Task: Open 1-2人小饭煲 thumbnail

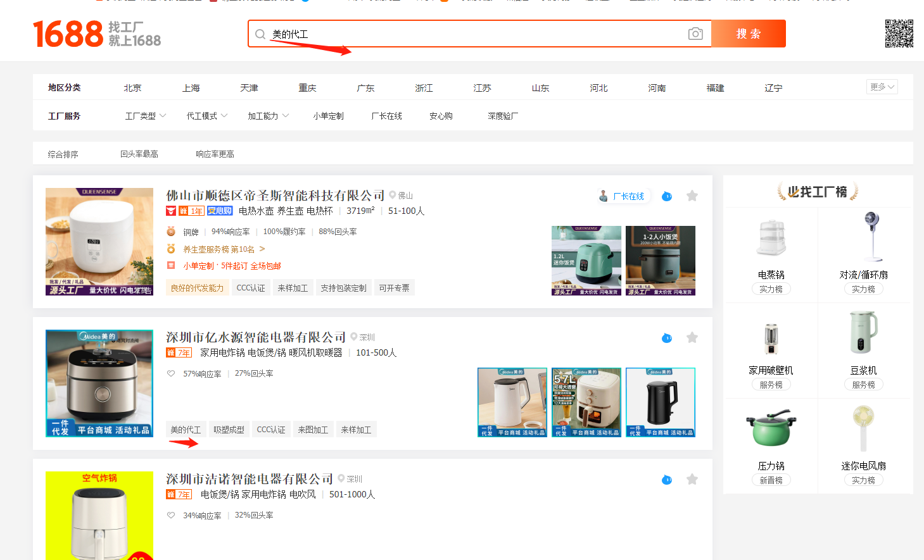Action: 661,261
